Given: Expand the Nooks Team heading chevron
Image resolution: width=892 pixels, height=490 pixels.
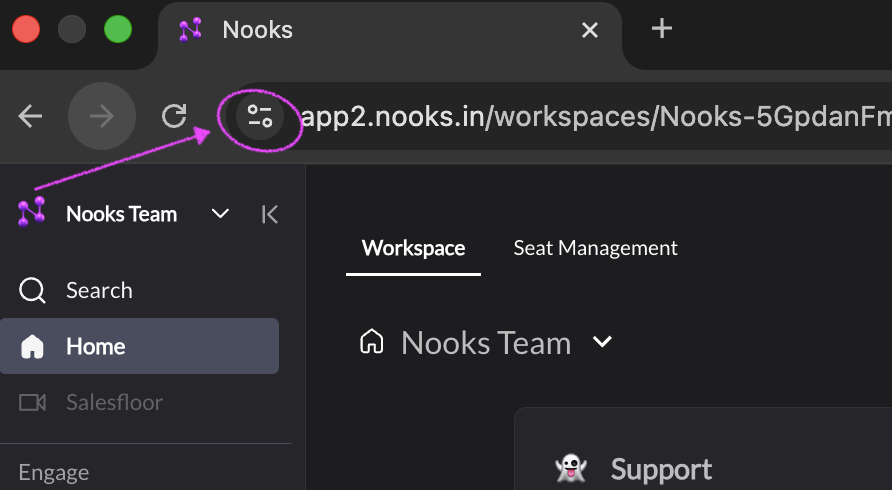Looking at the screenshot, I should point(602,341).
